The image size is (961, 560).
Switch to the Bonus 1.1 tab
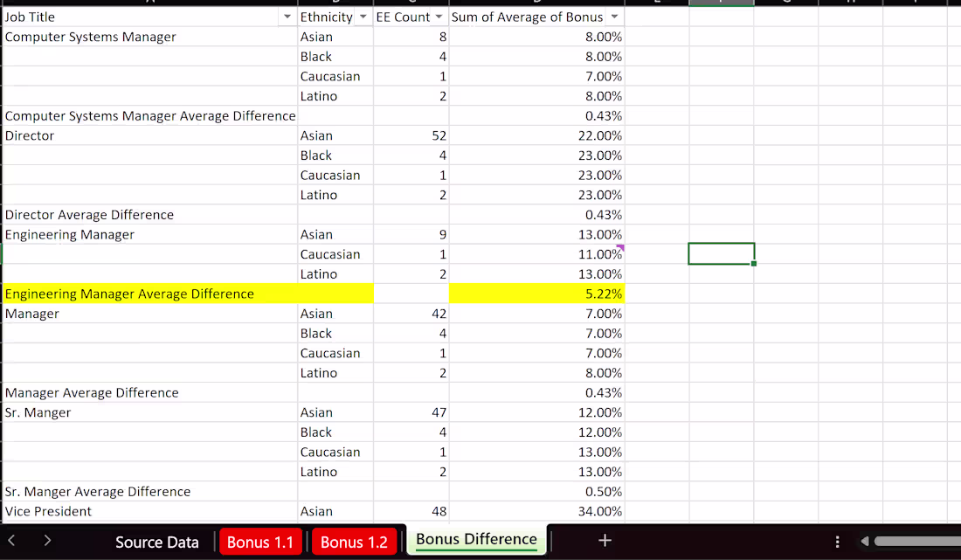click(260, 542)
